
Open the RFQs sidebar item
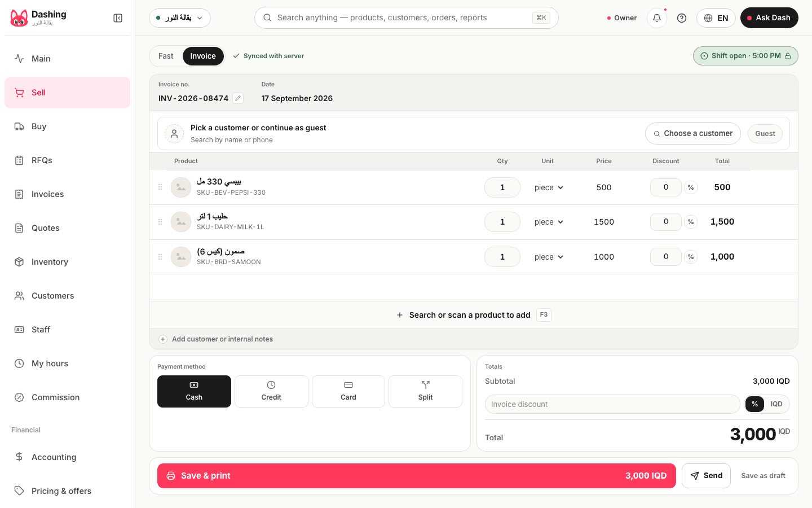pos(67,160)
